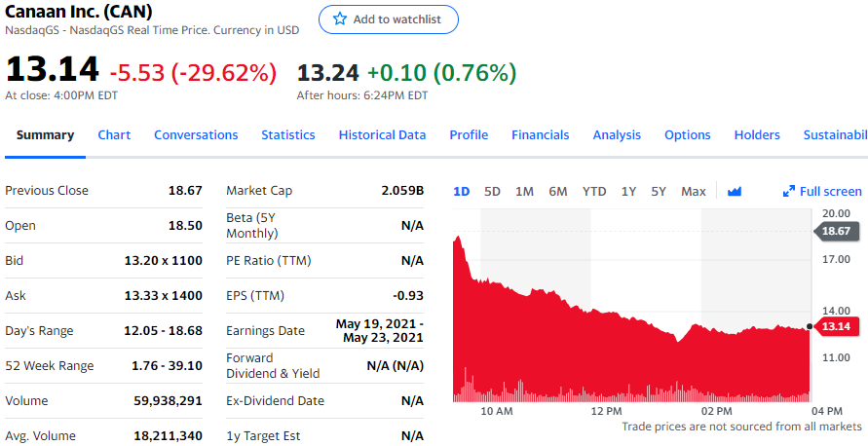The image size is (868, 446).
Task: Open the Options tab
Action: point(687,135)
